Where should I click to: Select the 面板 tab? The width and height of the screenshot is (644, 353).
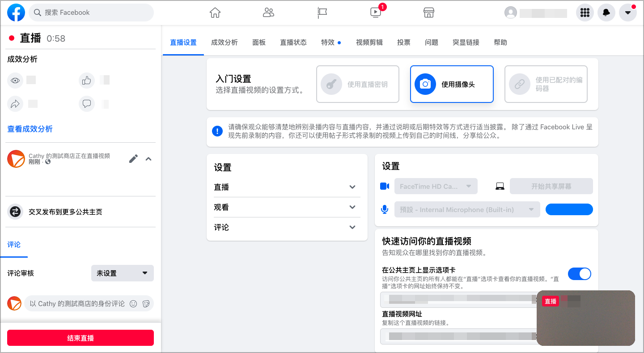[x=259, y=43]
